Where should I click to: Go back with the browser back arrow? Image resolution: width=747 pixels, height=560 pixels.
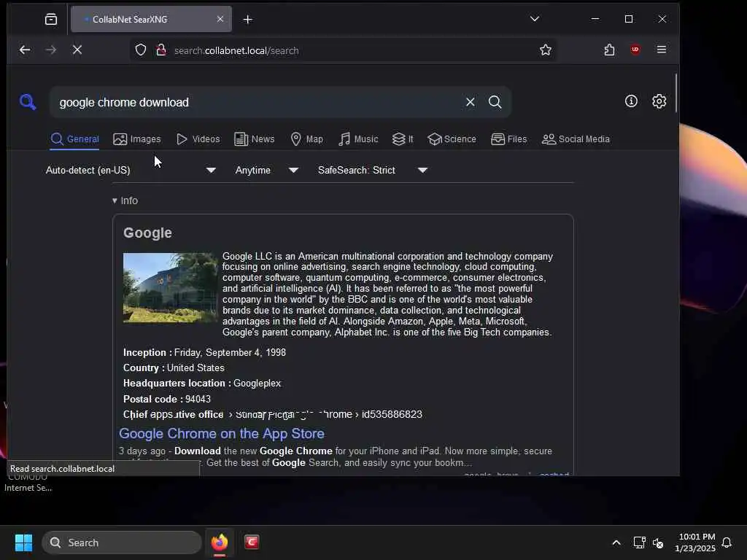pos(25,50)
